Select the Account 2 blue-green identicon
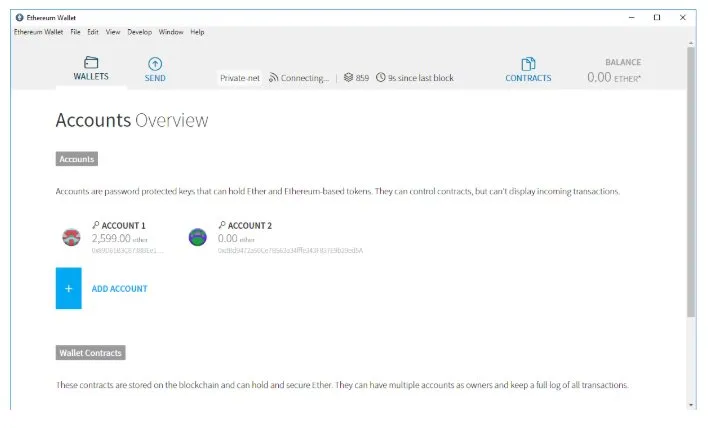 (197, 237)
